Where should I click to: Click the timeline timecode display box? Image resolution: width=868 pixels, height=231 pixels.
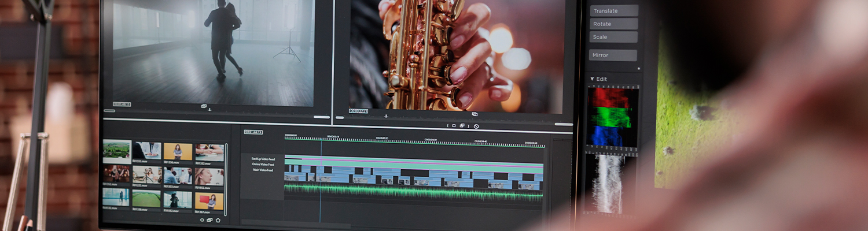click(x=253, y=132)
